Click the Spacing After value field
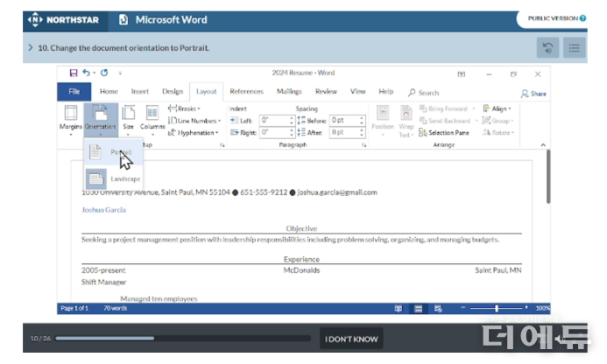This screenshot has height=364, width=607. [343, 132]
